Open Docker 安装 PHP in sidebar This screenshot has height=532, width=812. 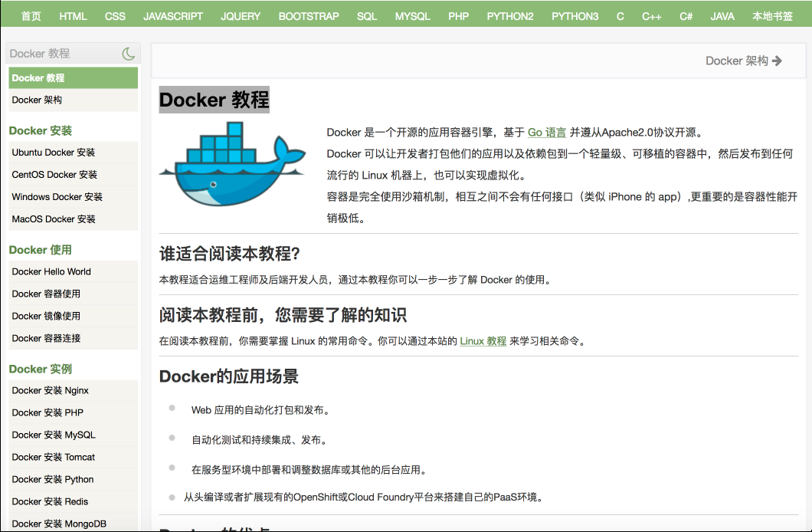point(73,413)
